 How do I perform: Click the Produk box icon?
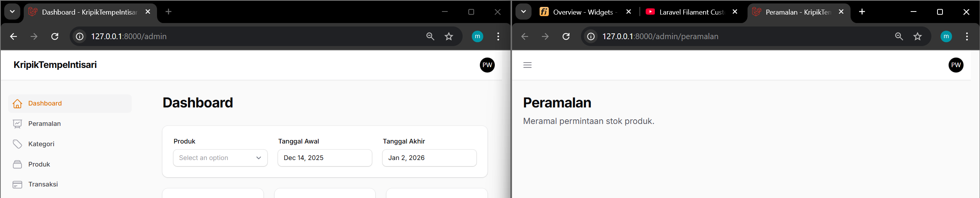coord(17,164)
